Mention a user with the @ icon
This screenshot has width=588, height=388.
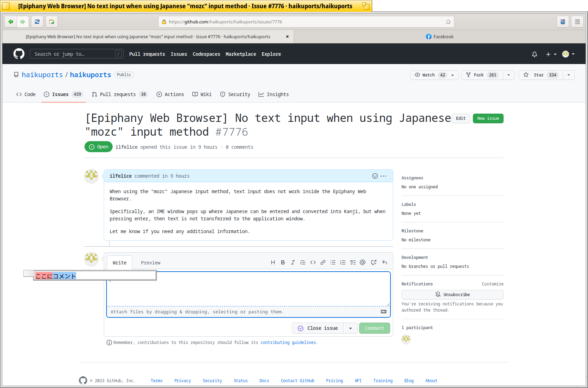(x=362, y=262)
